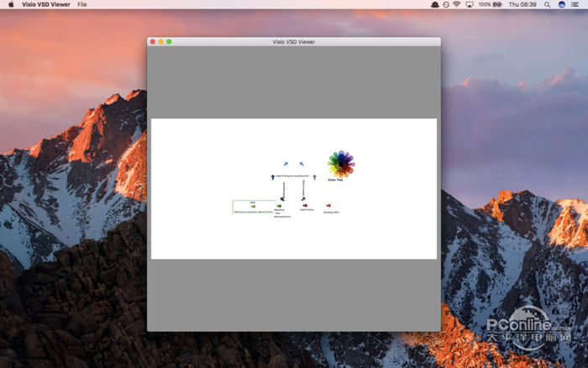The height and width of the screenshot is (368, 588).
Task: Click the Thu 08:39 clock
Action: 522,4
